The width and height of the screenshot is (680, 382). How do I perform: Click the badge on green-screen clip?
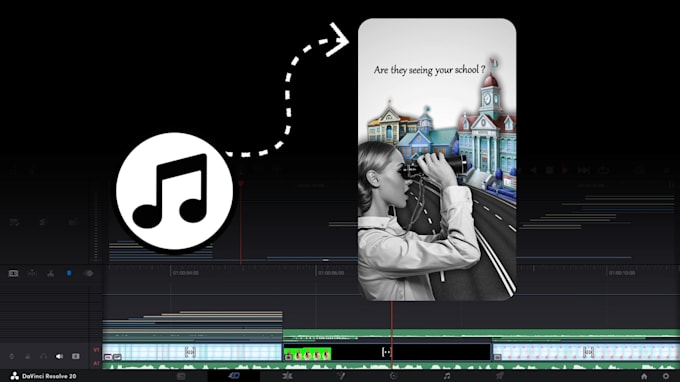click(x=288, y=357)
